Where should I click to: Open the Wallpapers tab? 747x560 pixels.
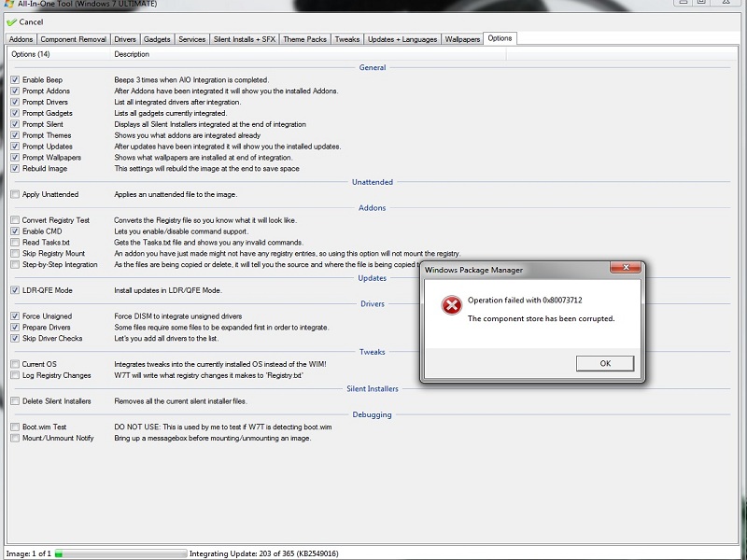pyautogui.click(x=462, y=39)
